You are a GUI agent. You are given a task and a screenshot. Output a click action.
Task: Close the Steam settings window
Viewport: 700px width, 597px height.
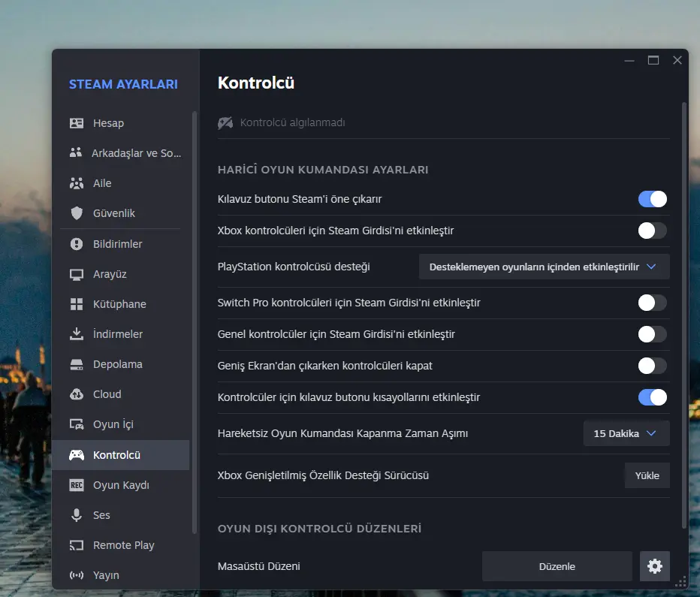coord(677,60)
